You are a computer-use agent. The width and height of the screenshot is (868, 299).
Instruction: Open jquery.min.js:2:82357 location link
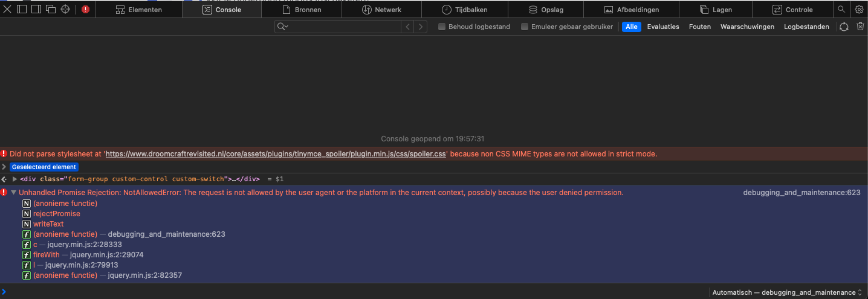145,275
